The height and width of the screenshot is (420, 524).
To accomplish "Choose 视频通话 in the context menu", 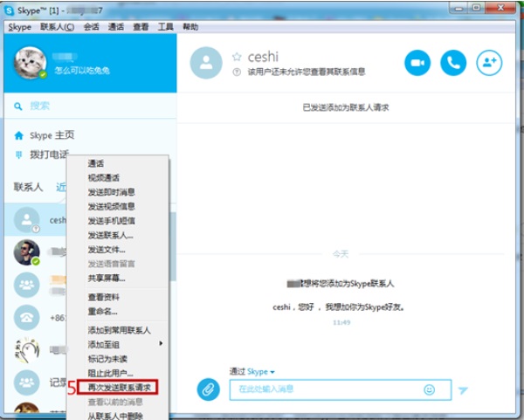I will (118, 178).
